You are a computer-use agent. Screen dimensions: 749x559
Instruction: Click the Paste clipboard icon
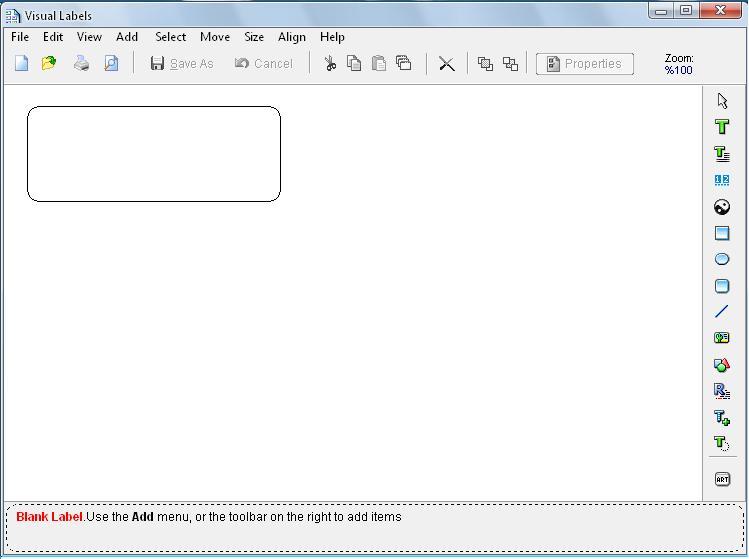pyautogui.click(x=379, y=63)
